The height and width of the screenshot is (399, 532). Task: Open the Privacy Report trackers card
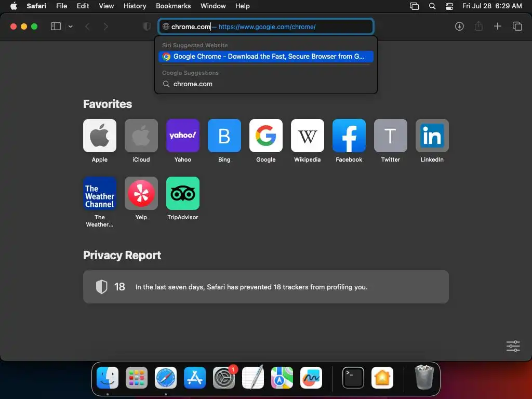pyautogui.click(x=266, y=287)
